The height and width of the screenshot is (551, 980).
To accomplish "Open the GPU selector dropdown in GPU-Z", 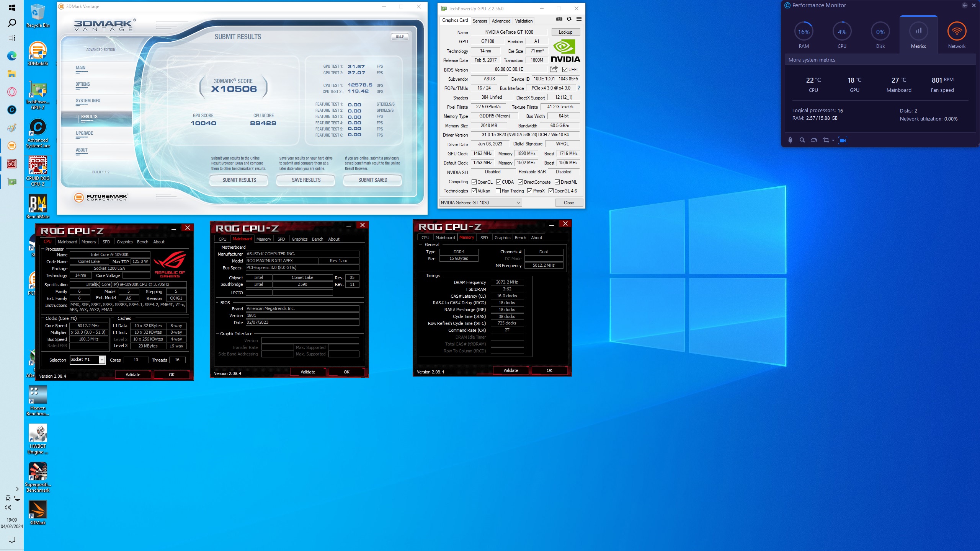I will (480, 203).
